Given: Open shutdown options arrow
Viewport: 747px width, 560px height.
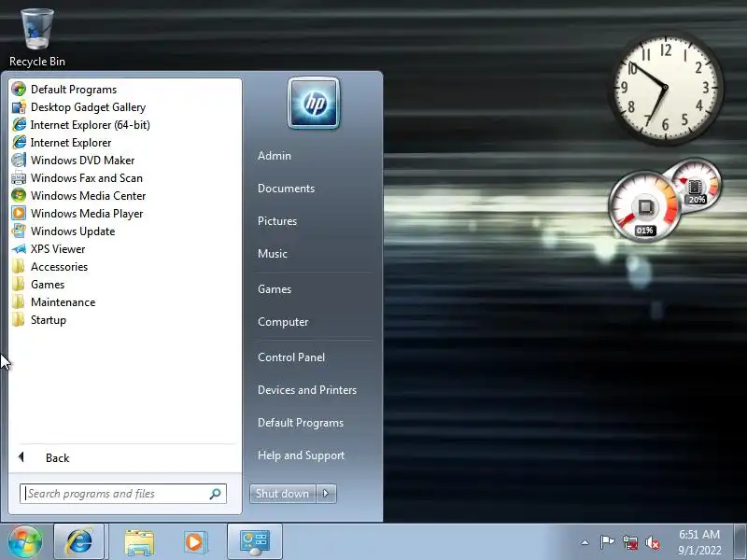Looking at the screenshot, I should (326, 494).
